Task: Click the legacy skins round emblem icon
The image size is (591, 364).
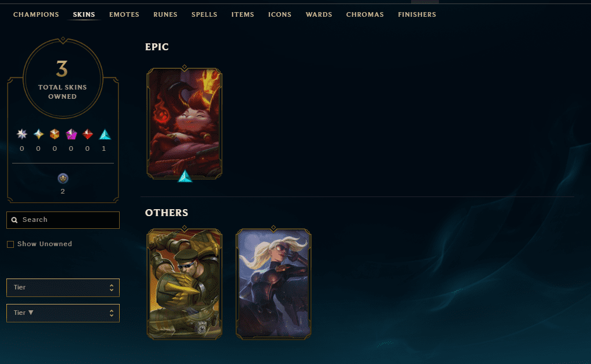Action: coord(63,179)
